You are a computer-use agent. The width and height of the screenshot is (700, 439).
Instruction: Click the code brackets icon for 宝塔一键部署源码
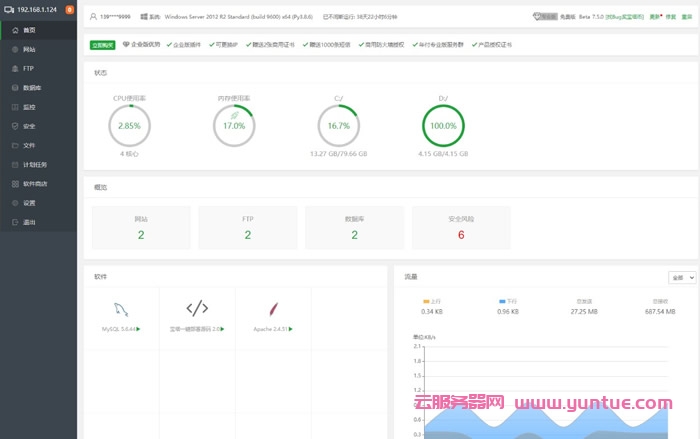point(197,308)
